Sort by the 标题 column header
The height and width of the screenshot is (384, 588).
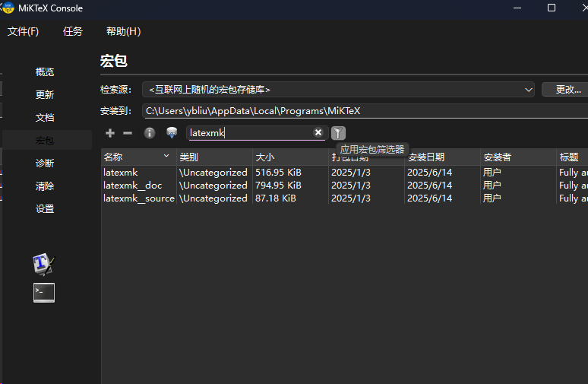click(x=572, y=157)
